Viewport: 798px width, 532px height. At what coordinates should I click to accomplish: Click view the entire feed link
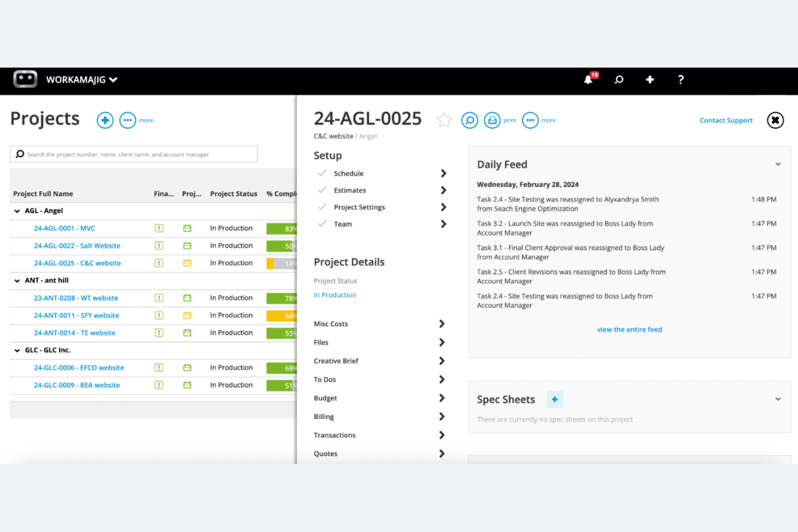(629, 329)
